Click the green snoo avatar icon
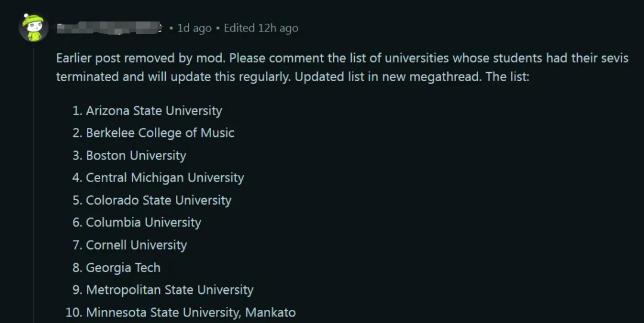The image size is (644, 323). 33,27
